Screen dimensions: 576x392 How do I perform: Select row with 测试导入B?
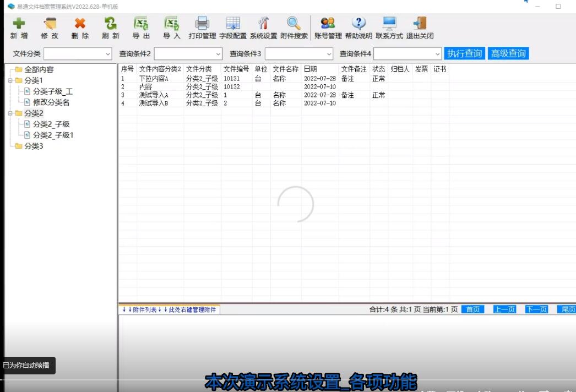[x=284, y=104]
